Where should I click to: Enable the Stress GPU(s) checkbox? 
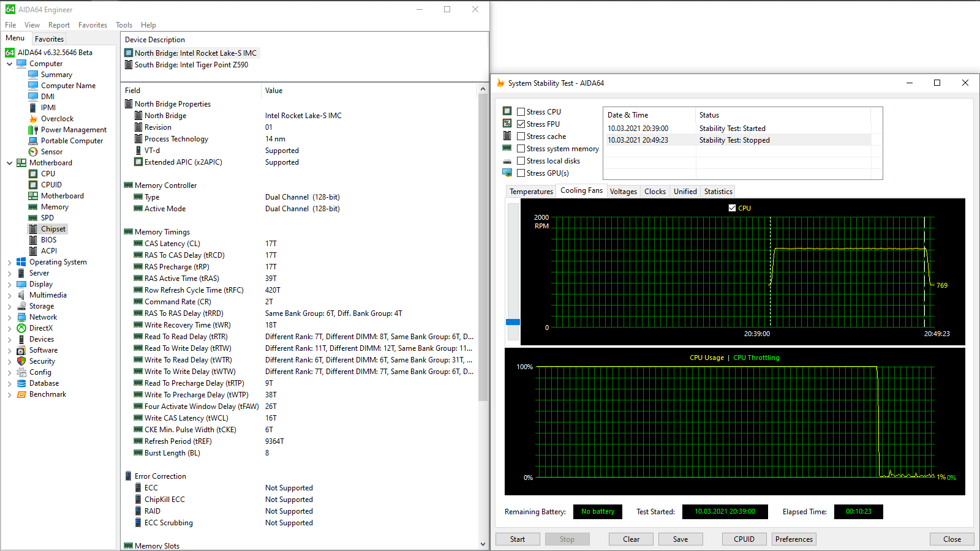(x=521, y=173)
